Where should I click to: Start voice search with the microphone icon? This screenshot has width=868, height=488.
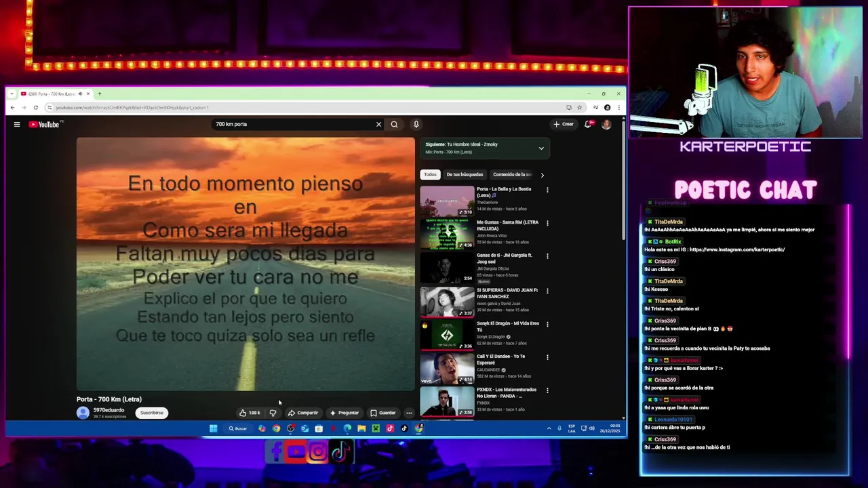[x=416, y=124]
